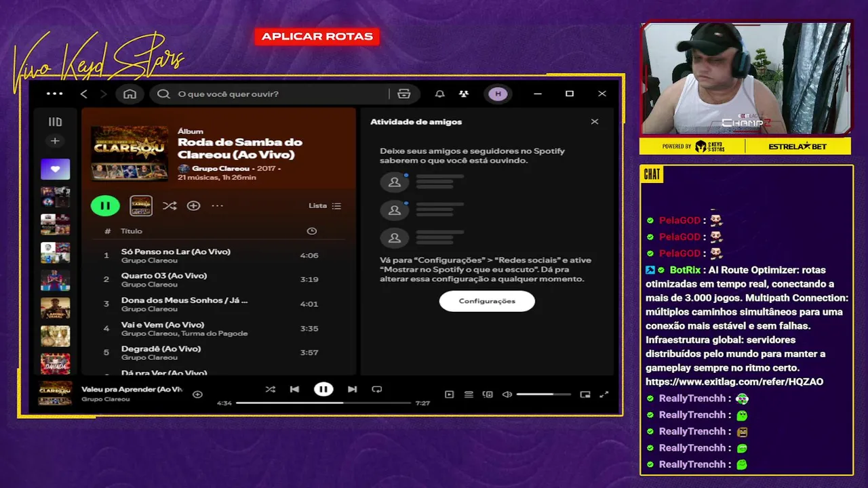868x488 pixels.
Task: Click the APLICAR ROTAS red button
Action: [x=317, y=37]
